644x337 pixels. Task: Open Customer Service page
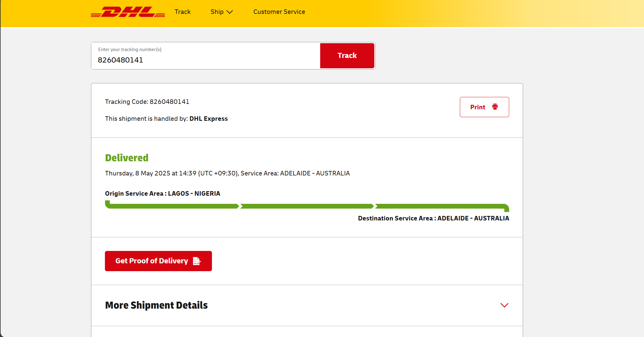(x=279, y=12)
